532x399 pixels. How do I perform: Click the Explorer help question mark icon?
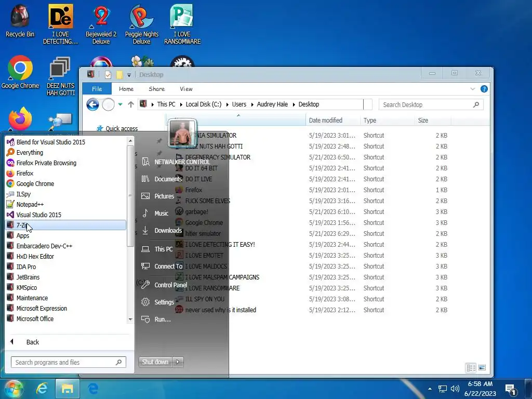(x=484, y=89)
